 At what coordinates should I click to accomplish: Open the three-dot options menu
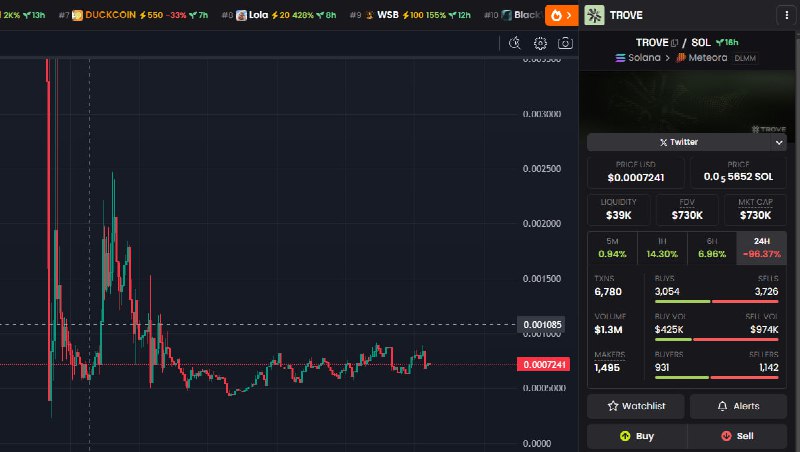coord(786,15)
